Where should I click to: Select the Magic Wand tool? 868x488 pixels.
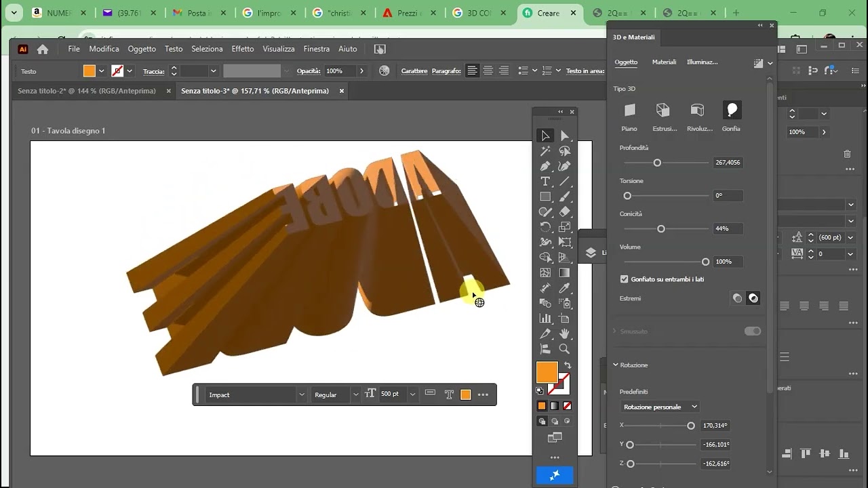click(545, 151)
